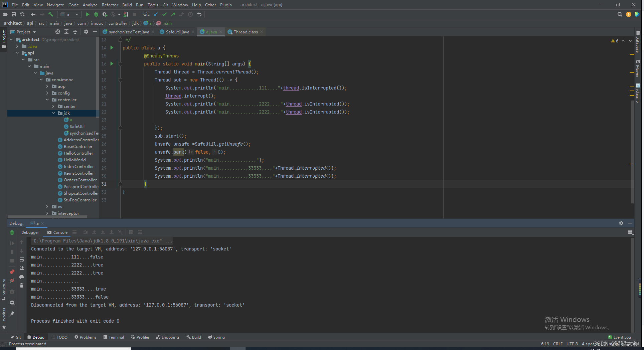
Task: Fold the main method at line 16
Action: click(120, 64)
